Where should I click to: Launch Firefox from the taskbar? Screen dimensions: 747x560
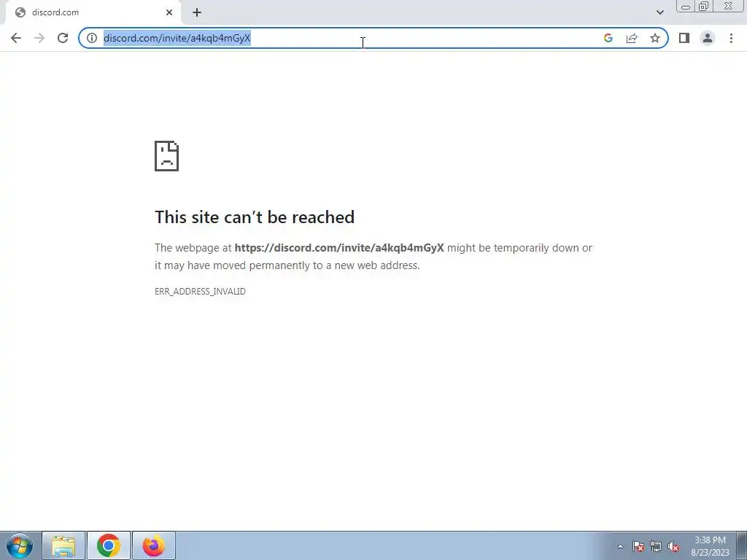pyautogui.click(x=153, y=545)
